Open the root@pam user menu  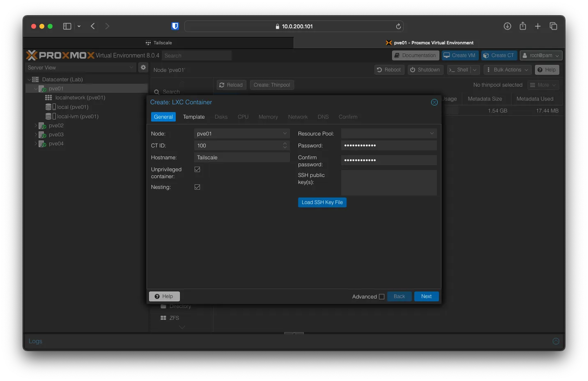(x=541, y=55)
